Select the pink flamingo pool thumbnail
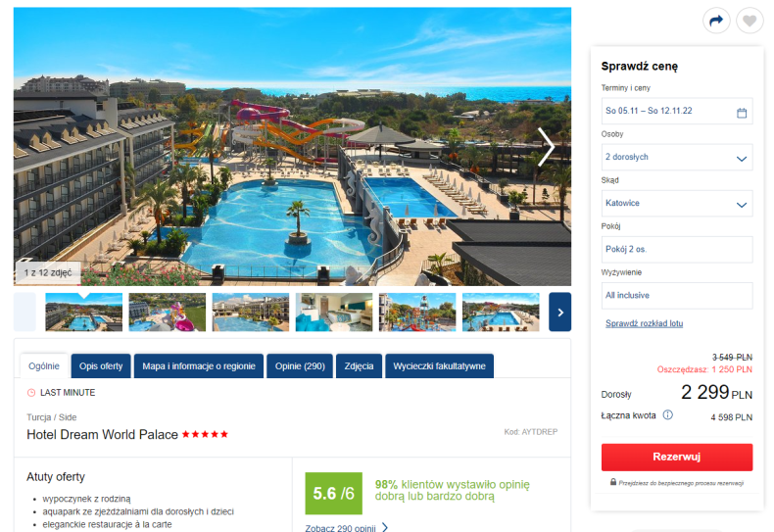 [167, 312]
